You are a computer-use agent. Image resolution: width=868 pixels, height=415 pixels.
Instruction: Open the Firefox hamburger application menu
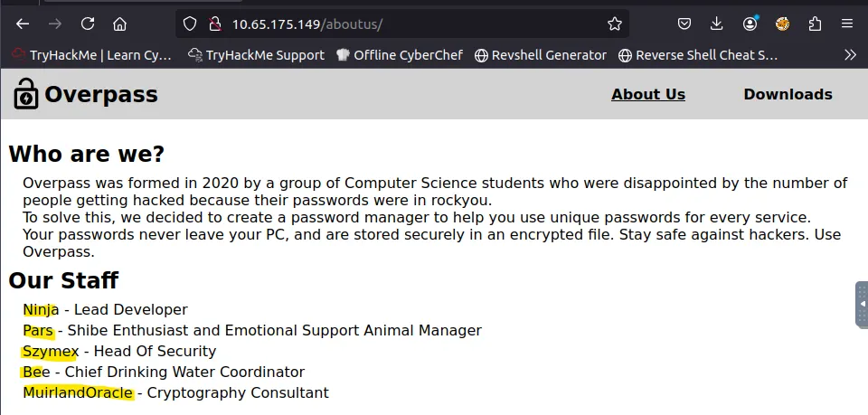847,24
